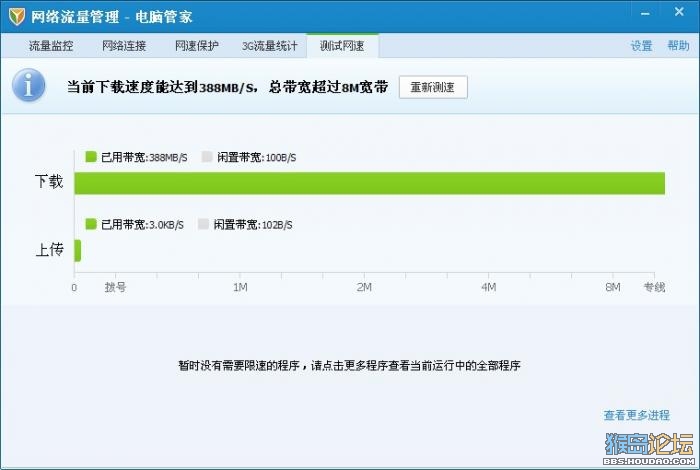Minimize the 电脑管家 window
Image resolution: width=700 pixels, height=470 pixels.
[x=645, y=14]
